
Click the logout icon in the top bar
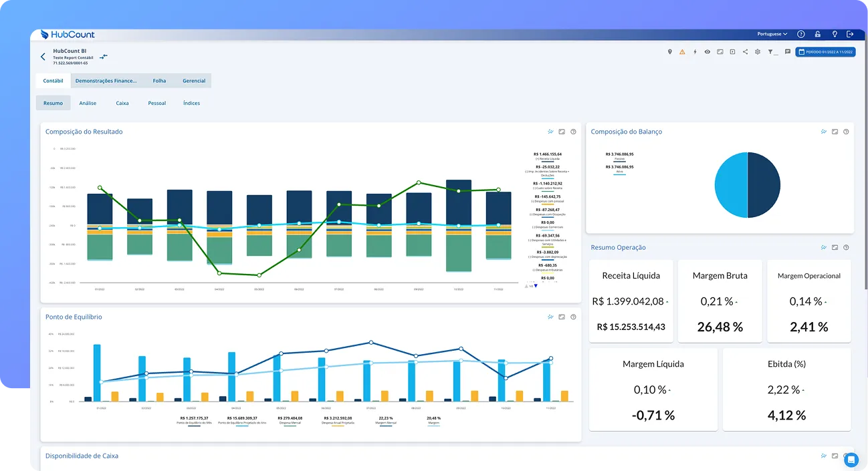point(850,33)
